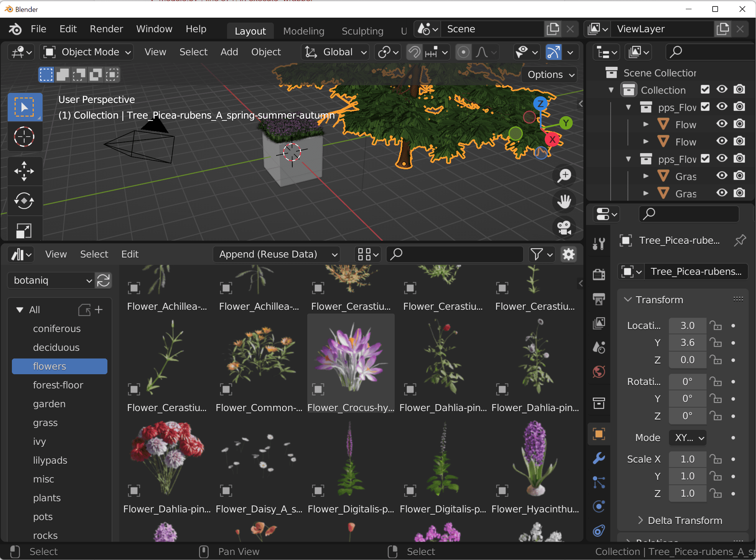756x560 pixels.
Task: Switch to the Modeling workspace tab
Action: pos(304,31)
